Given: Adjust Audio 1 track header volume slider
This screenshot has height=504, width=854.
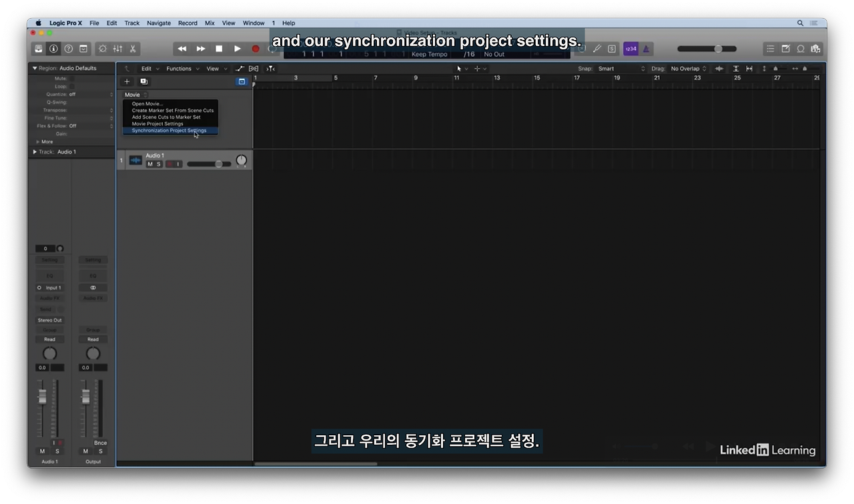Looking at the screenshot, I should coord(209,164).
